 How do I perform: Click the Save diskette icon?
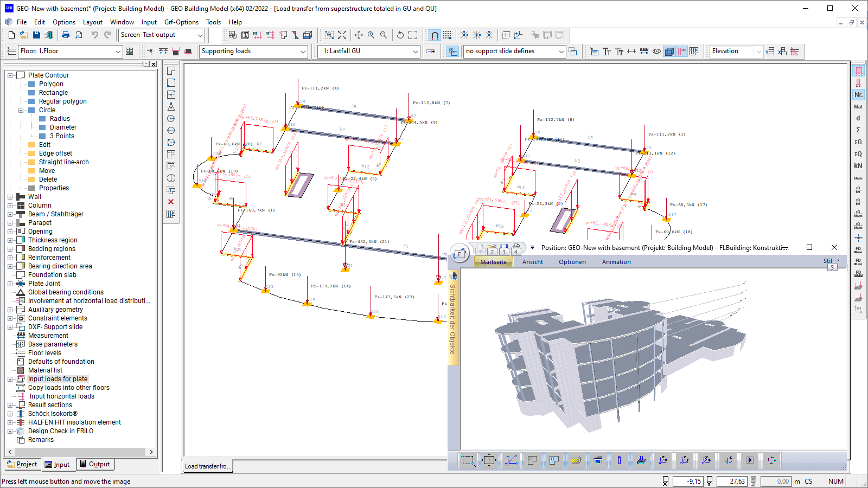point(36,35)
